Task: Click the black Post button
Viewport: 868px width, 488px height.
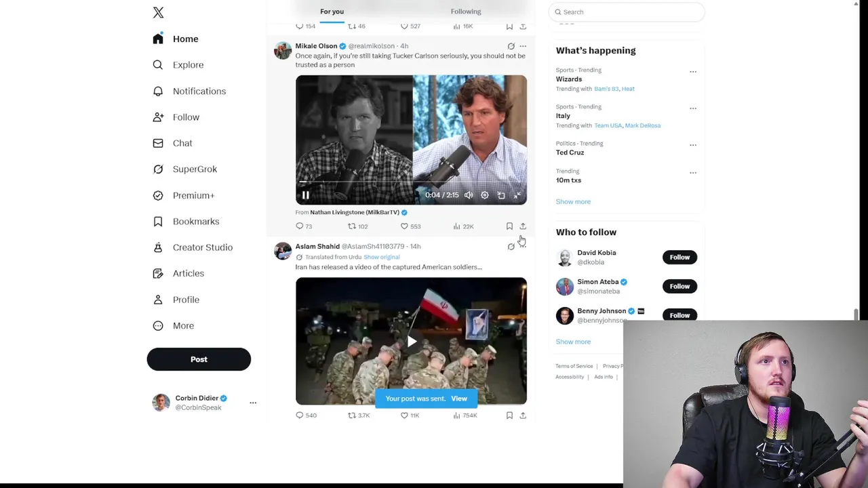Action: click(199, 359)
